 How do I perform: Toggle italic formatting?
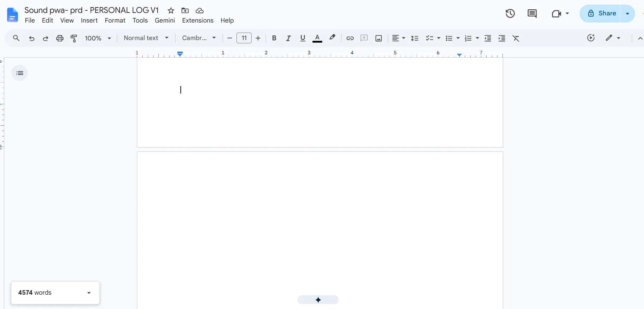click(288, 38)
